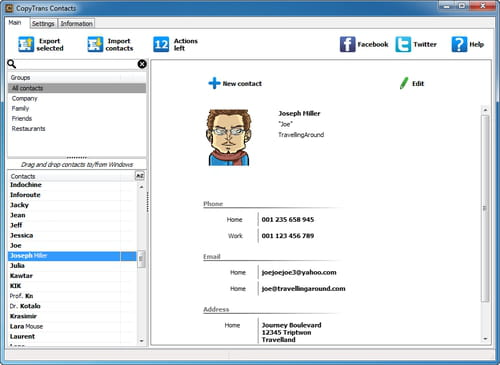
Task: Select contact Jean
Action: pos(72,215)
